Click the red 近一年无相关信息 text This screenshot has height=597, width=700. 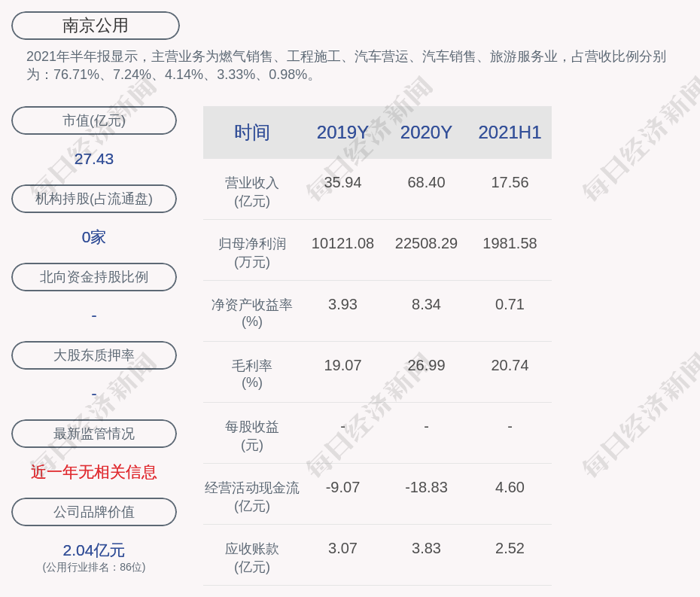94,472
